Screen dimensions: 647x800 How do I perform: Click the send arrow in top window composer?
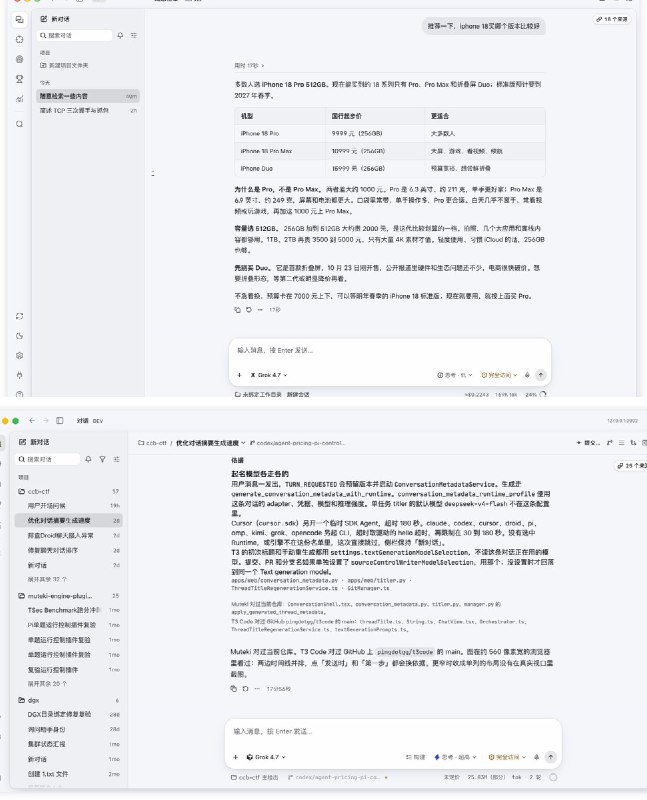[x=540, y=375]
